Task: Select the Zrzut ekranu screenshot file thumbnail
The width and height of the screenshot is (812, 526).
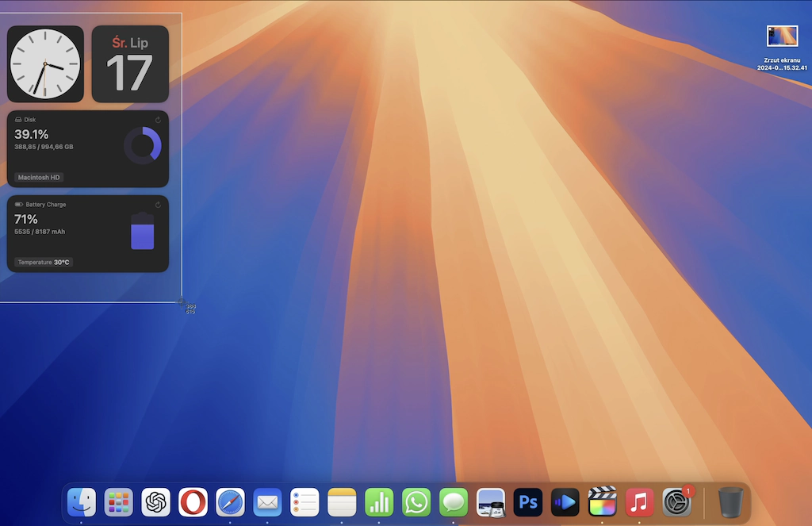Action: [782, 36]
